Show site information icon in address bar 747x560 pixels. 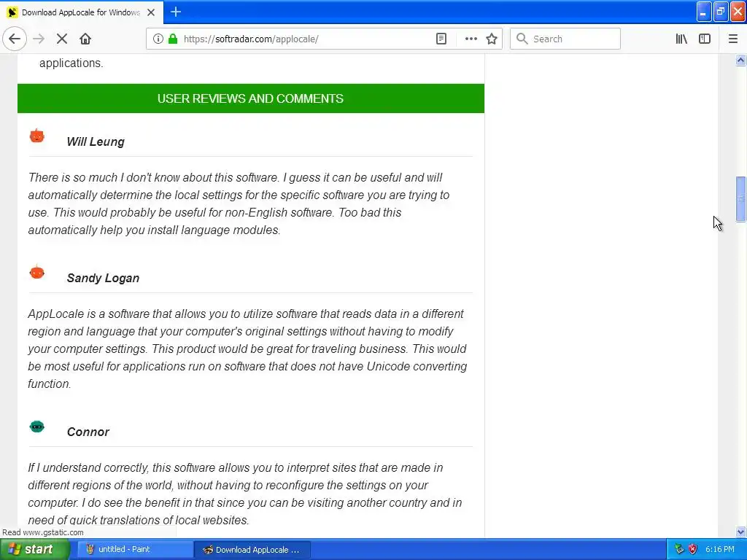click(x=158, y=39)
